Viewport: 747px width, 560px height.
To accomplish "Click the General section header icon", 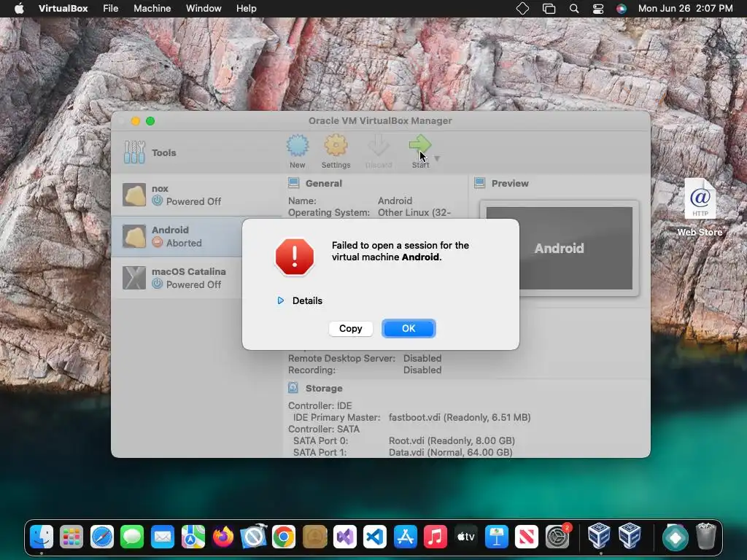I will (294, 183).
